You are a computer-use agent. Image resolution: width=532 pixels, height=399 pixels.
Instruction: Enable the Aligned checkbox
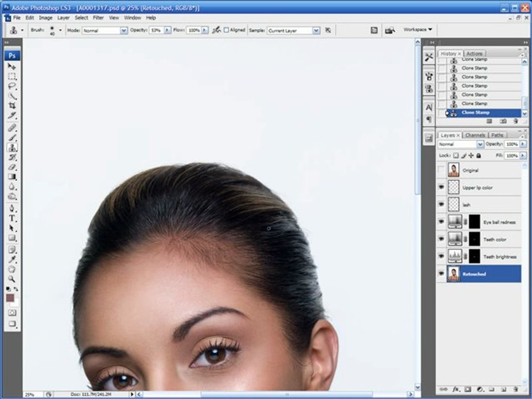(x=227, y=30)
